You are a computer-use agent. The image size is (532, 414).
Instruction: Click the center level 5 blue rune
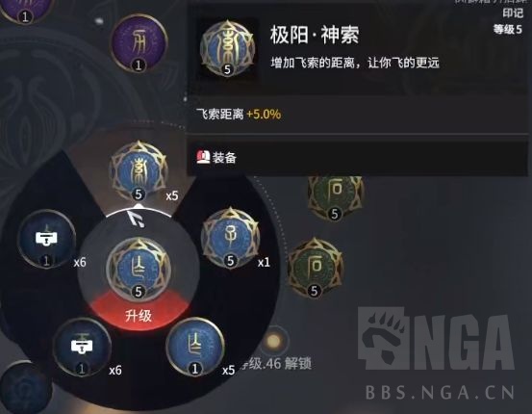coord(139,269)
